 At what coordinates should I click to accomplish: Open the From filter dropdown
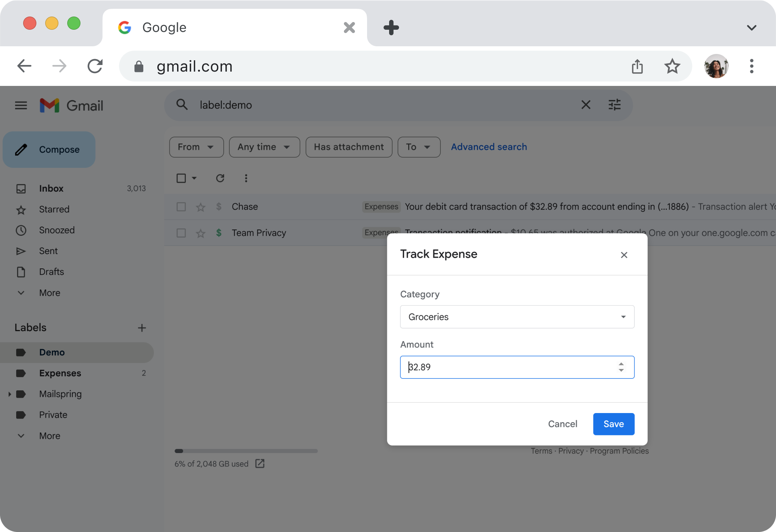[x=196, y=147]
